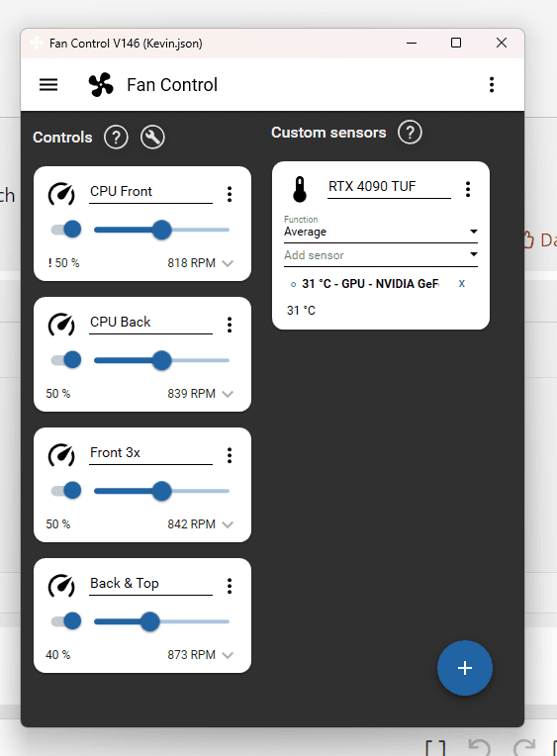This screenshot has height=756, width=557.
Task: Edit the CPU Front name field
Action: 150,192
